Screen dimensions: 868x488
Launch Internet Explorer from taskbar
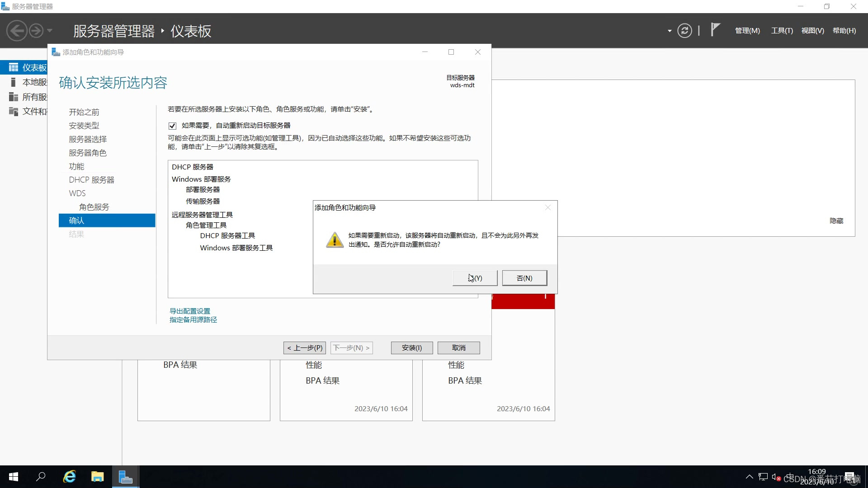pos(69,477)
